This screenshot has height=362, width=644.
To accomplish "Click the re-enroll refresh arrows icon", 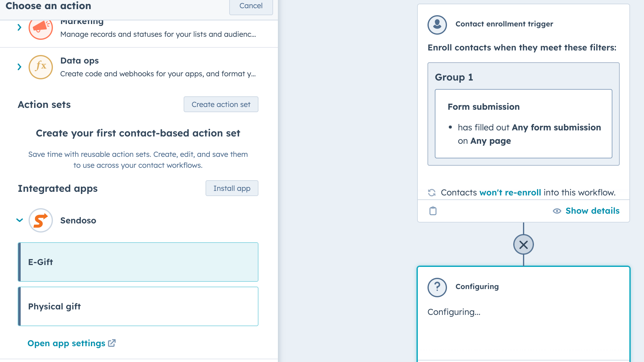I will 431,193.
